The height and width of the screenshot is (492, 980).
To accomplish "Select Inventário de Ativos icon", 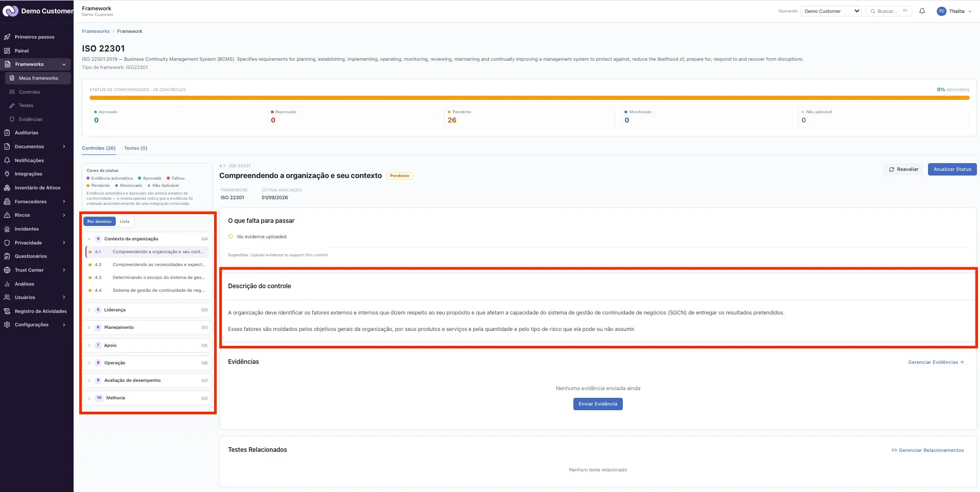I will coord(7,188).
